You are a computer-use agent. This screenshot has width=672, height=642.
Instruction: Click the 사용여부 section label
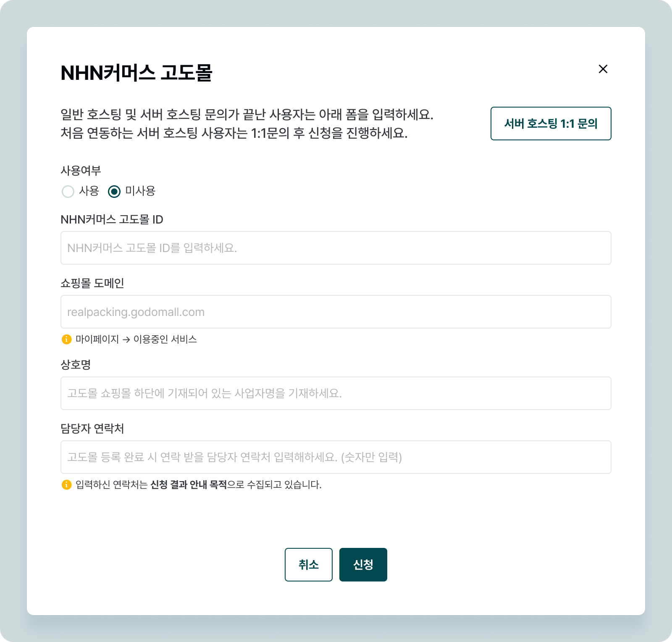[81, 171]
